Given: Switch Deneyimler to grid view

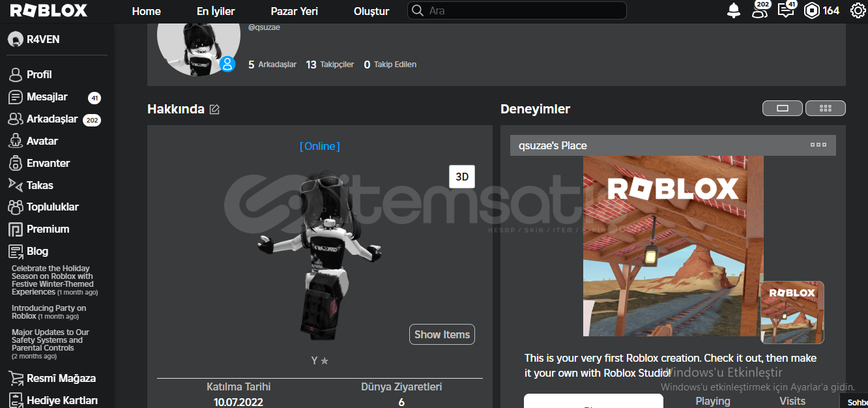Looking at the screenshot, I should coord(826,108).
